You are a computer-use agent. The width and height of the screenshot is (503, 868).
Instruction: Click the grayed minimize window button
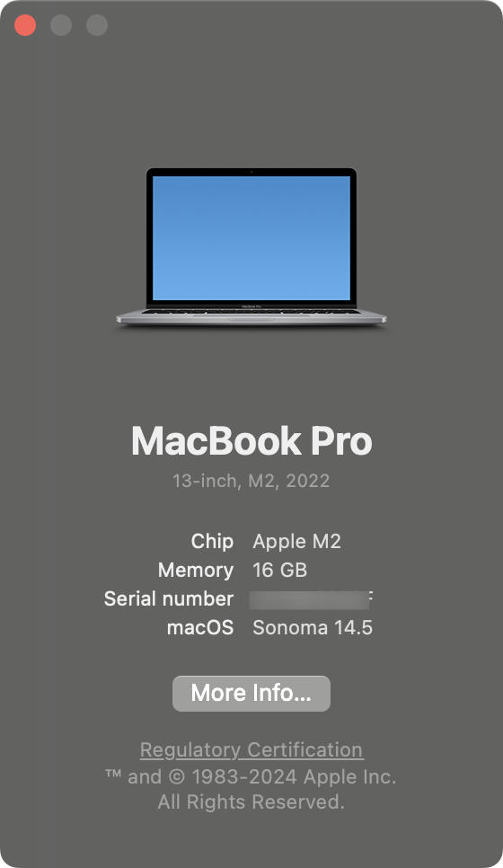tap(61, 25)
